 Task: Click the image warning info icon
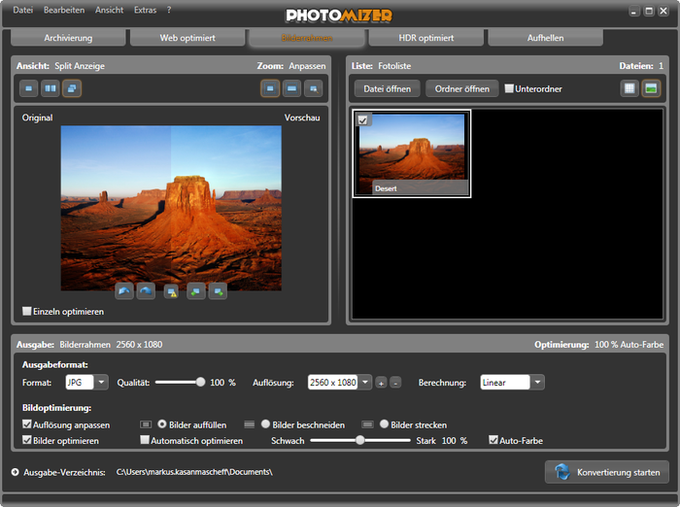click(x=171, y=291)
